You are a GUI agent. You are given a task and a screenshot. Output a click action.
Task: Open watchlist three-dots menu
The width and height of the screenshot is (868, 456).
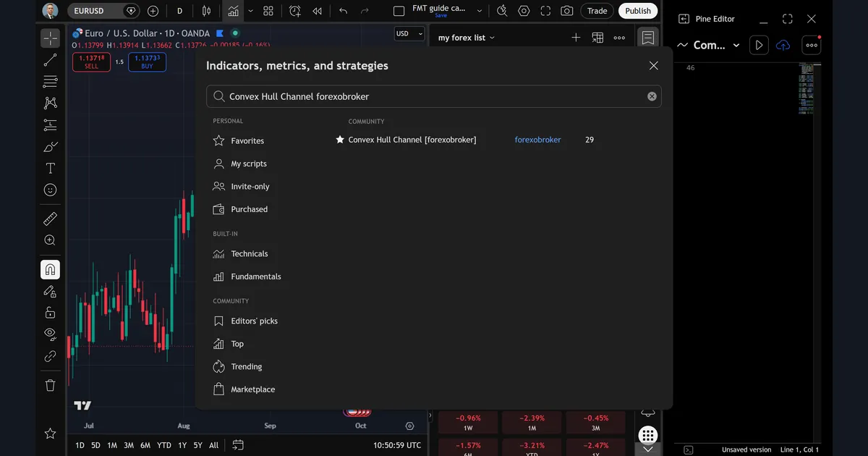click(x=619, y=38)
